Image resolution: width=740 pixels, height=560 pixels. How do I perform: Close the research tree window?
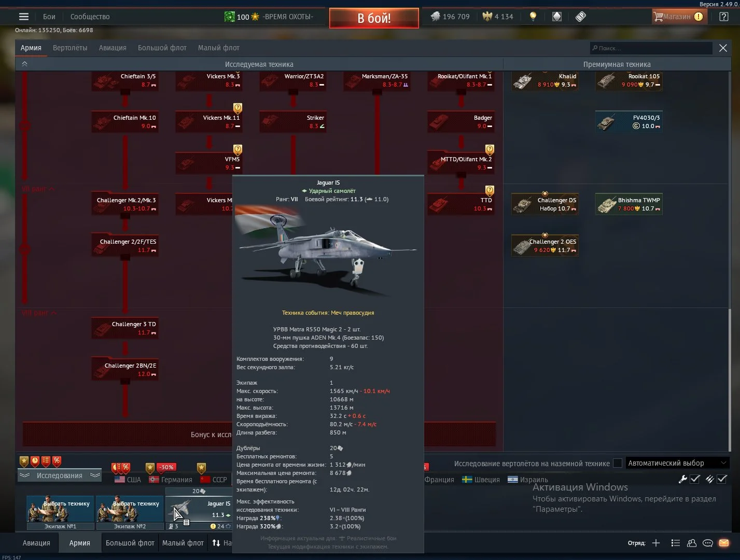(x=723, y=48)
